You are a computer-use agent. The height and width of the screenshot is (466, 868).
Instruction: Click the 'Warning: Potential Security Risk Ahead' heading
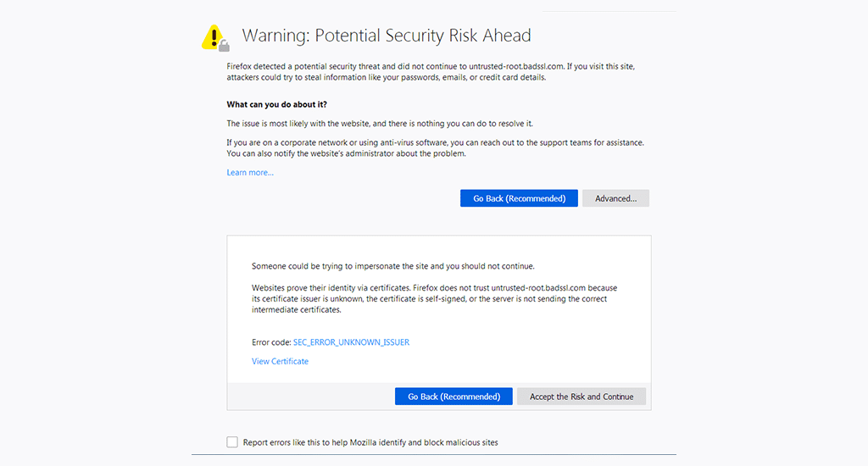tap(387, 36)
